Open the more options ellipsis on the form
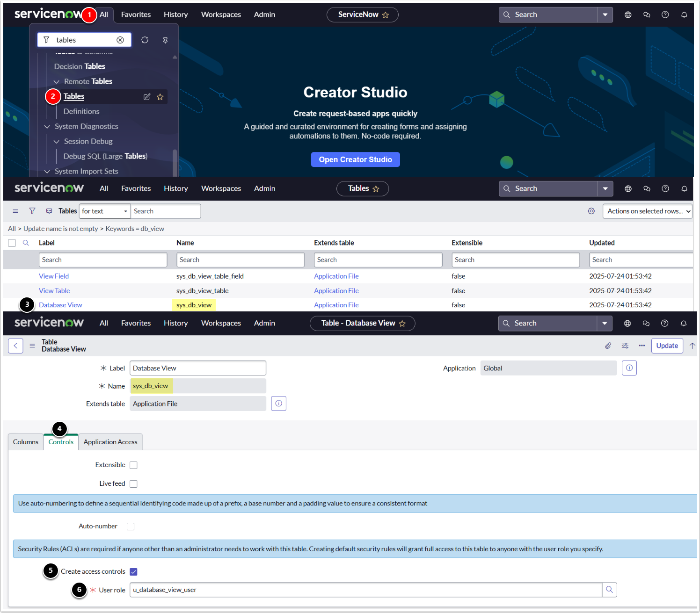 click(642, 346)
